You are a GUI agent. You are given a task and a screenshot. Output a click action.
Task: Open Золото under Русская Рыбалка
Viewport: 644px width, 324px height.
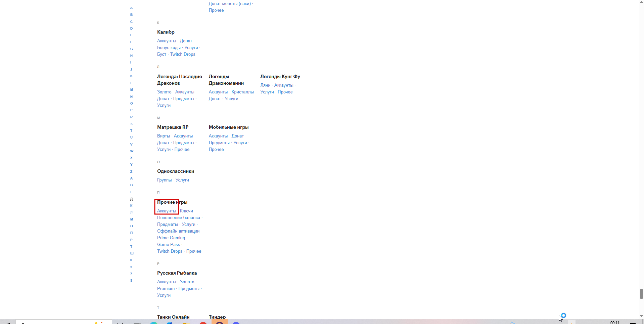point(187,282)
